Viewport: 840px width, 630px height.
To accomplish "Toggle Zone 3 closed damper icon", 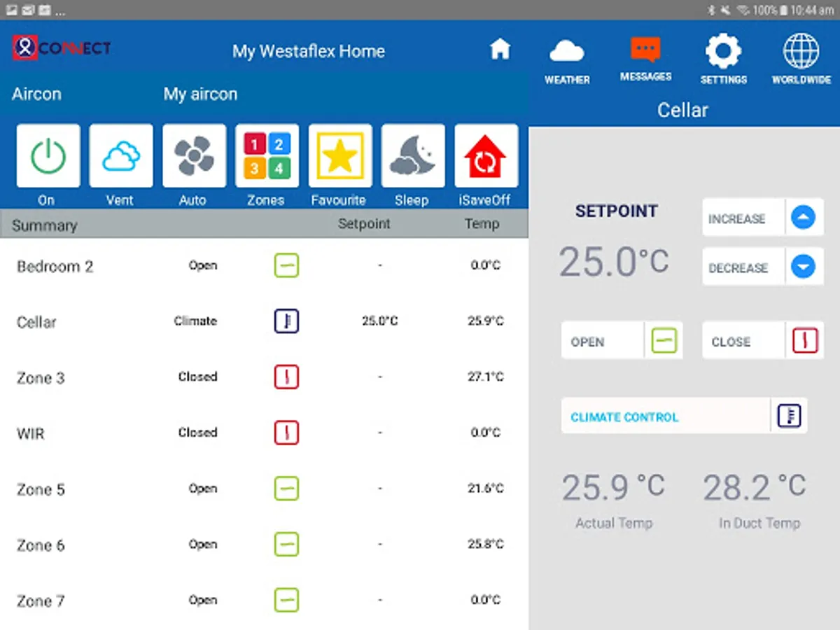I will pos(286,377).
